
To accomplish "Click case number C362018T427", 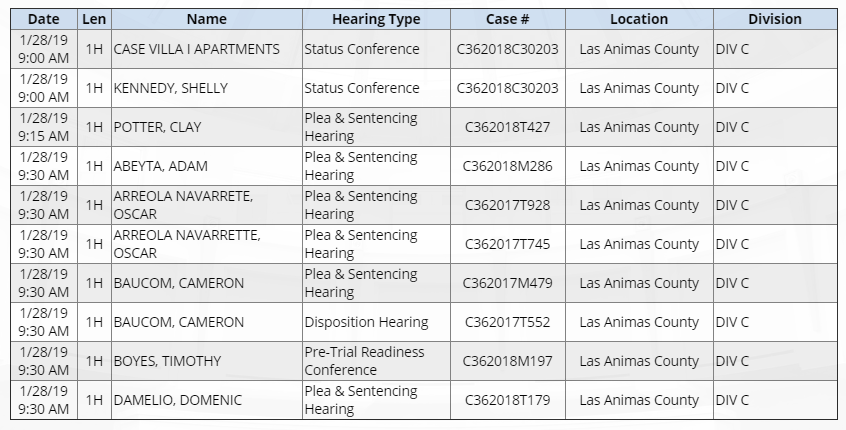I will (508, 127).
